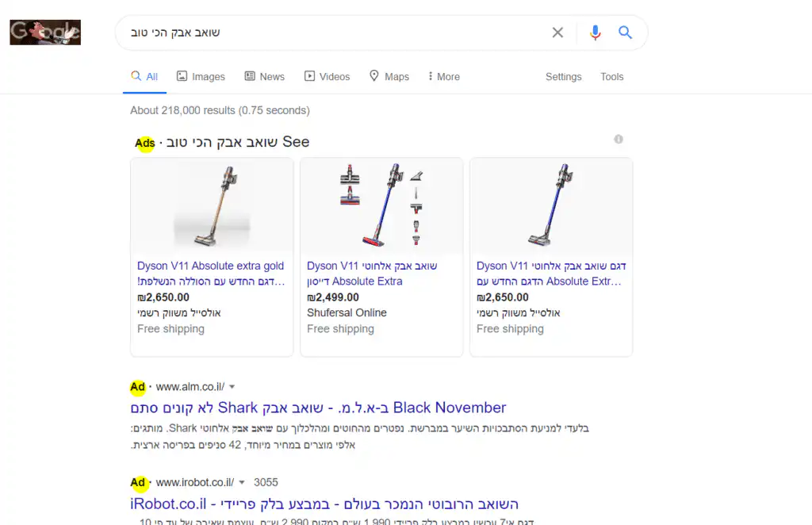Viewport: 812px width, 525px height.
Task: Open the Dyson V11 Absolute extra gold link
Action: click(210, 266)
